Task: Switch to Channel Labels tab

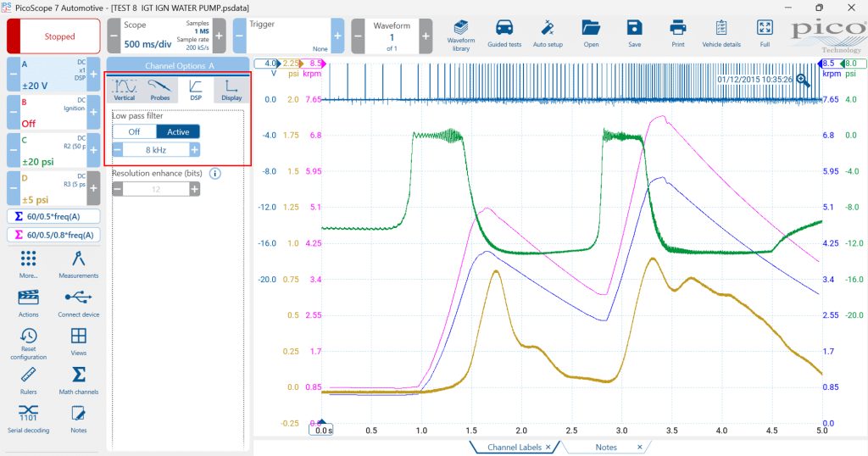Action: [x=515, y=448]
